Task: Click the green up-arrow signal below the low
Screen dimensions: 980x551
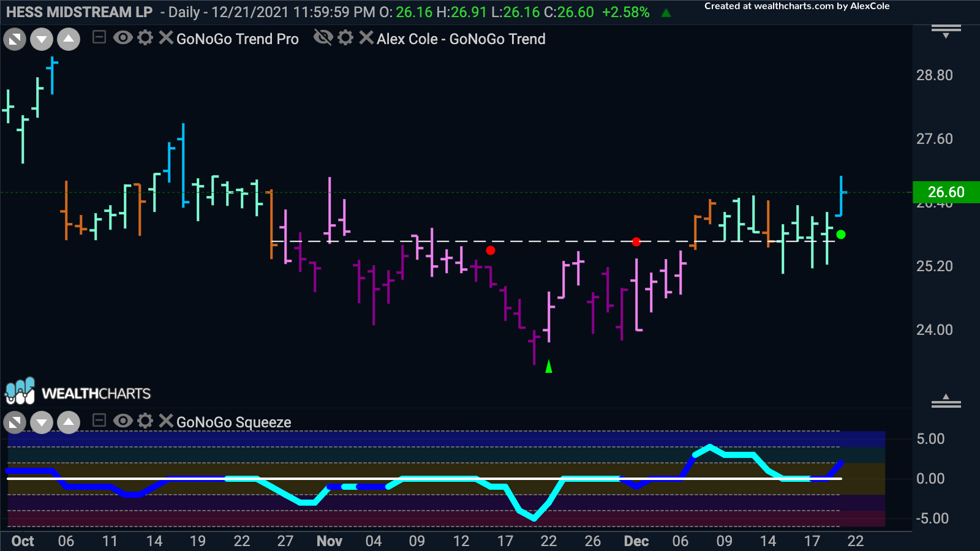Action: click(549, 366)
